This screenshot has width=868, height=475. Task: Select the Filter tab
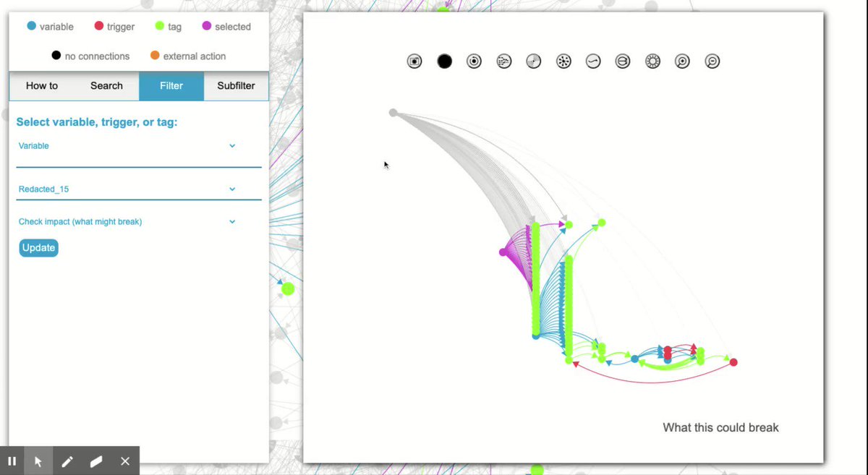pos(171,85)
